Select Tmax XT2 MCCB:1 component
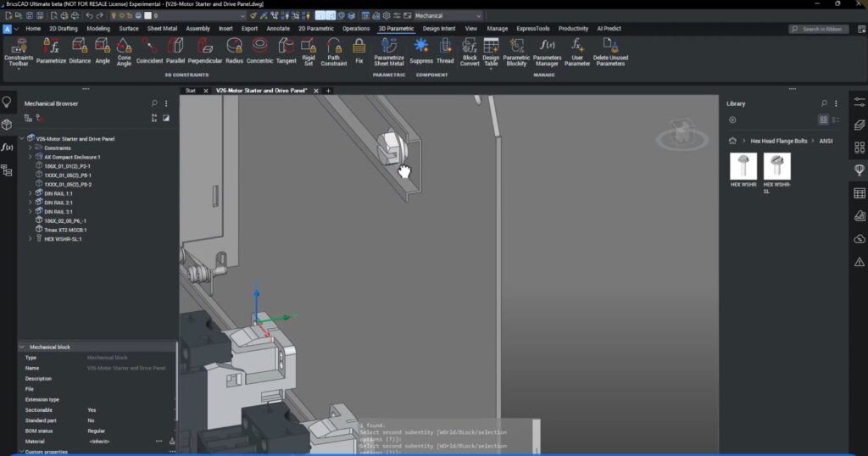The height and width of the screenshot is (456, 868). tap(65, 230)
